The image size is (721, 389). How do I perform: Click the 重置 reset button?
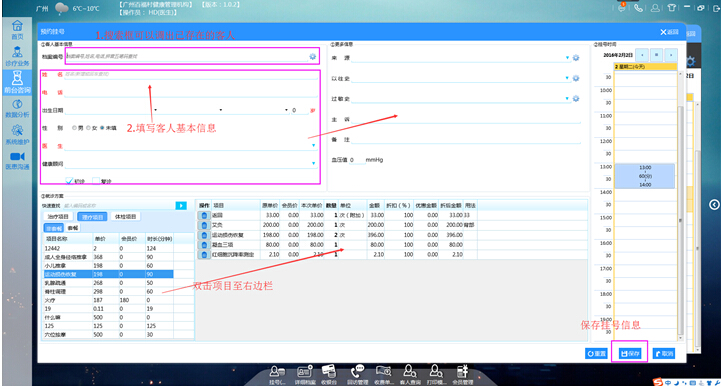596,354
